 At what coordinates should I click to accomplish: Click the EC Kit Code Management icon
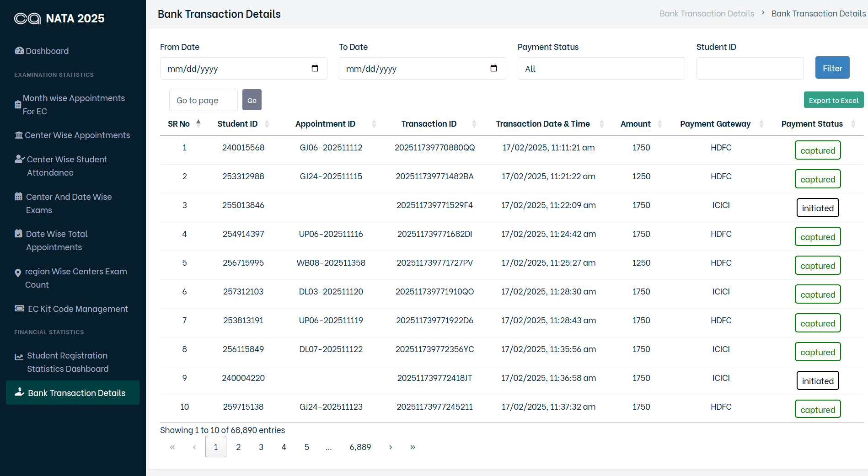click(20, 309)
